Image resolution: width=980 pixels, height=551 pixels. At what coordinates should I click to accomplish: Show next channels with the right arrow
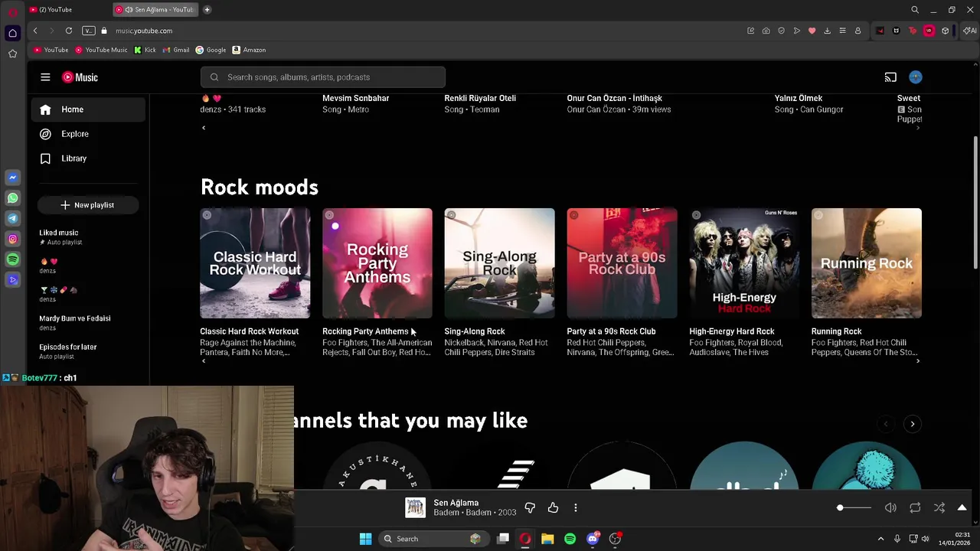(x=913, y=424)
